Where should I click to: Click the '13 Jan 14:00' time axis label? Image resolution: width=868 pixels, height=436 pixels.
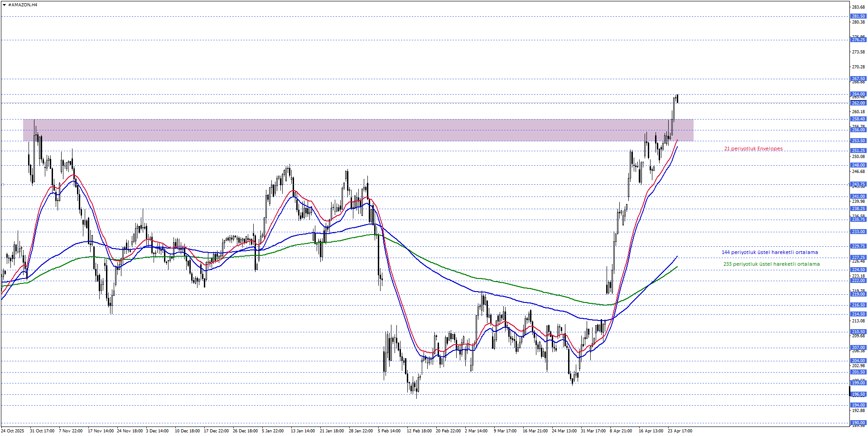(x=303, y=431)
